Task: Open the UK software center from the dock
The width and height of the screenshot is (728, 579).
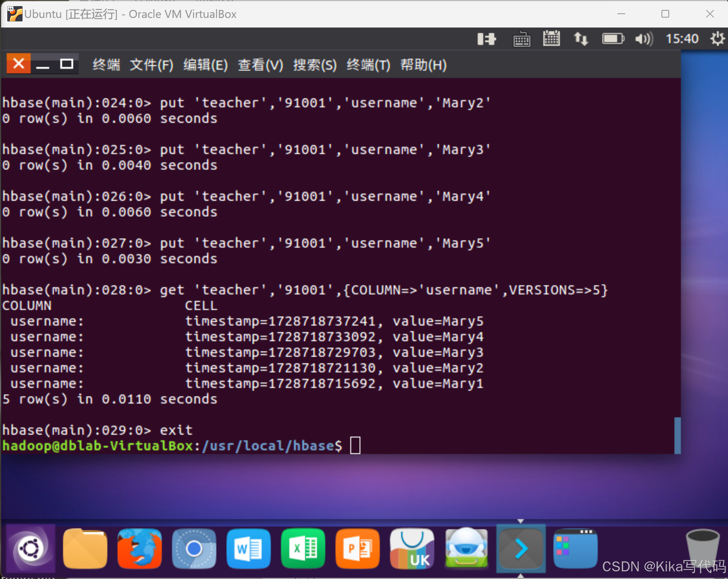Action: coord(412,548)
